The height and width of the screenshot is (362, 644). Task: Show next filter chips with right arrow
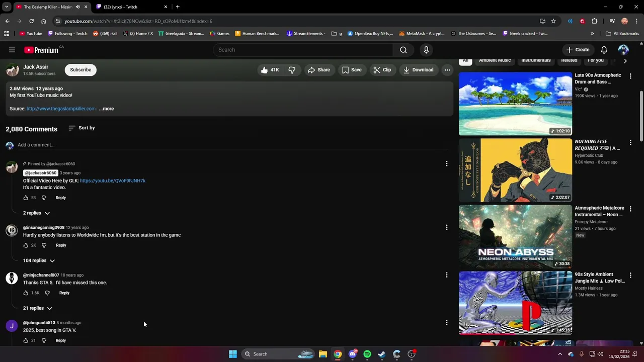(625, 61)
